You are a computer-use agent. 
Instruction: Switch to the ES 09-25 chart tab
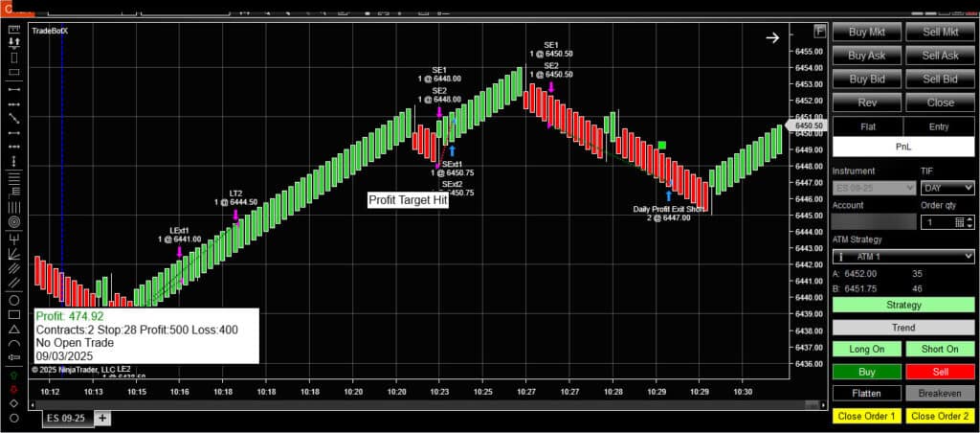pos(68,418)
